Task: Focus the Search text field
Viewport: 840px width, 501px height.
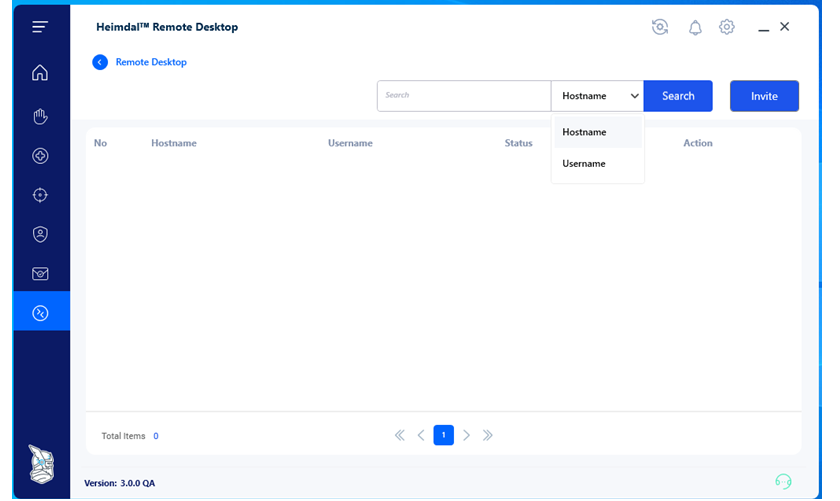Action: (464, 96)
